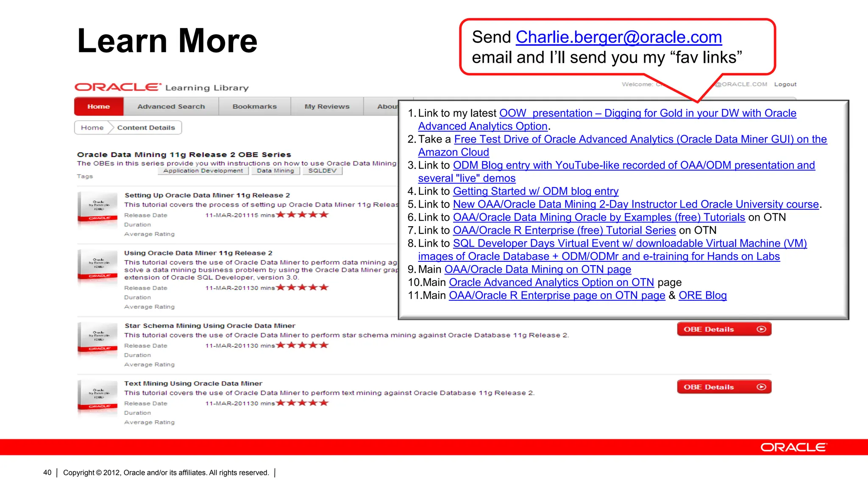Open the 2-Day Instructor Led course link
868x488 pixels.
coord(636,204)
